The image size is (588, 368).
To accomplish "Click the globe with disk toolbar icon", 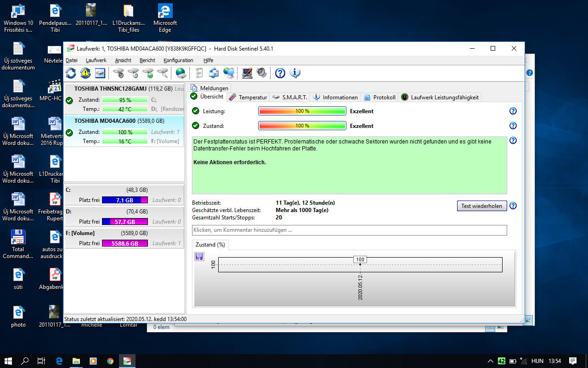I will pos(181,73).
